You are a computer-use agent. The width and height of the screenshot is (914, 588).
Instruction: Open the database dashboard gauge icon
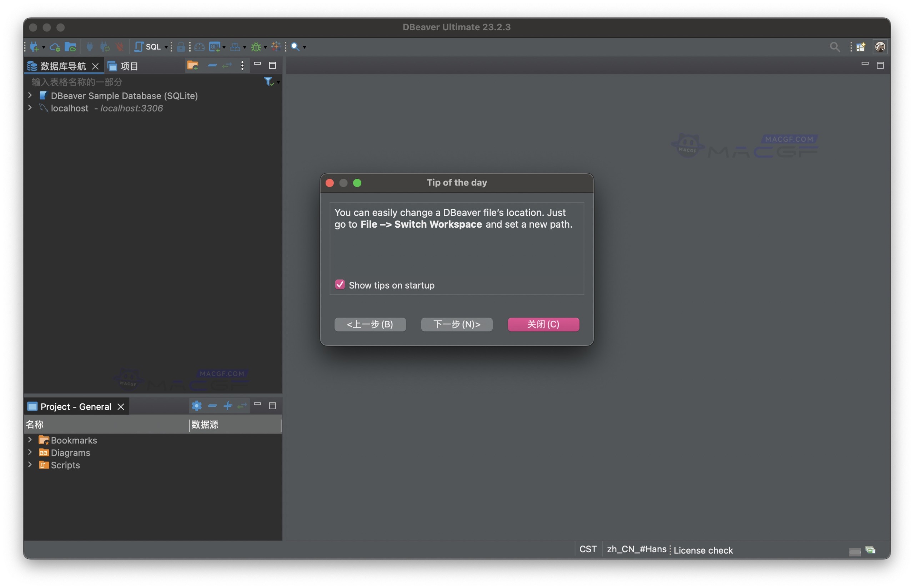tap(200, 47)
